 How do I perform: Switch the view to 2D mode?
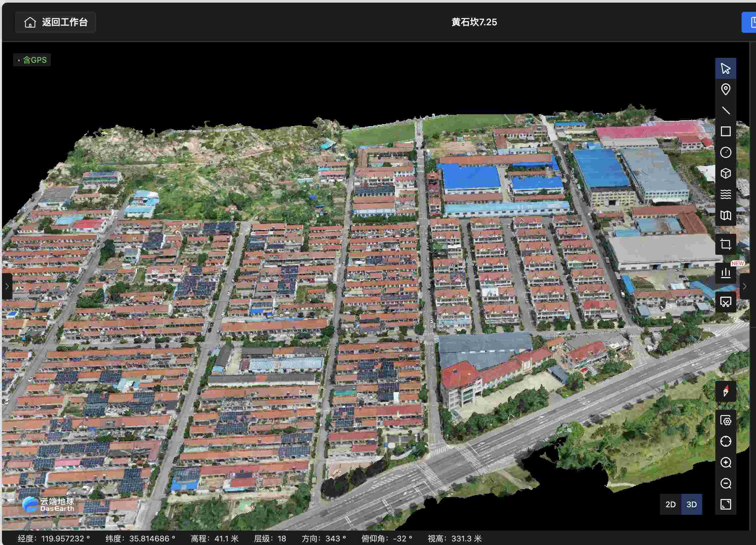670,504
